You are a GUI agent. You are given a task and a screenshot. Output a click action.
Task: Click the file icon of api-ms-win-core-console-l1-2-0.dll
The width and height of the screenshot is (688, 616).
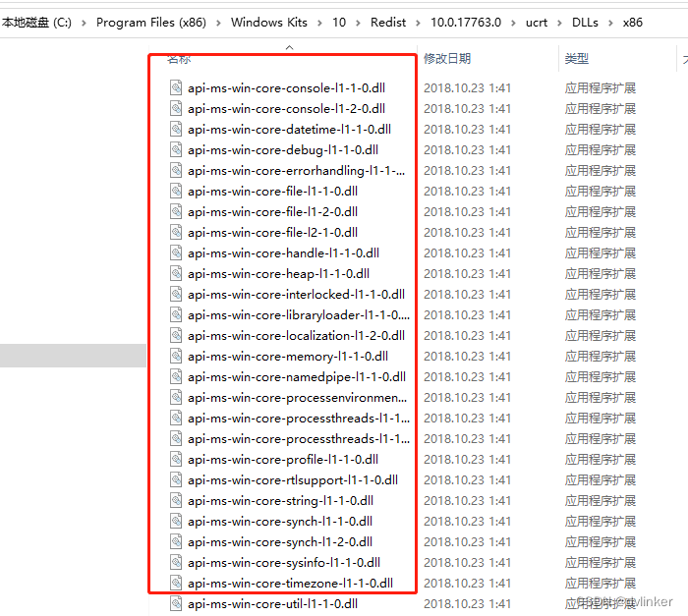[176, 108]
